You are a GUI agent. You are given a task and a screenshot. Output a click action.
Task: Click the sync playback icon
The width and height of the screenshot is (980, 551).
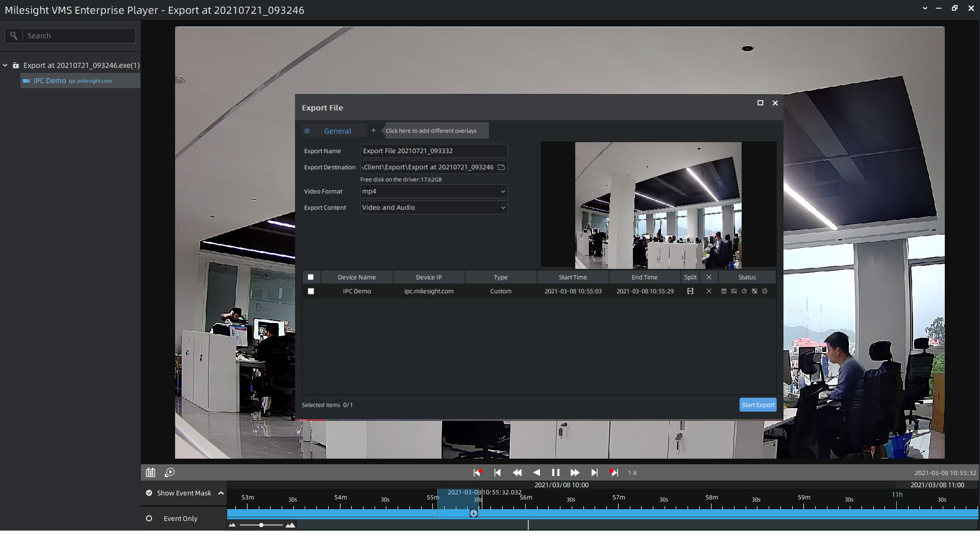coord(170,472)
